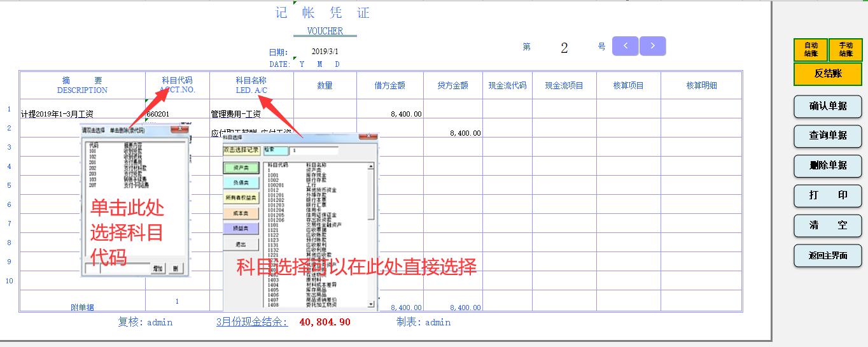The image size is (868, 347).
Task: Click 删 button in the code dialog
Action: point(176,269)
